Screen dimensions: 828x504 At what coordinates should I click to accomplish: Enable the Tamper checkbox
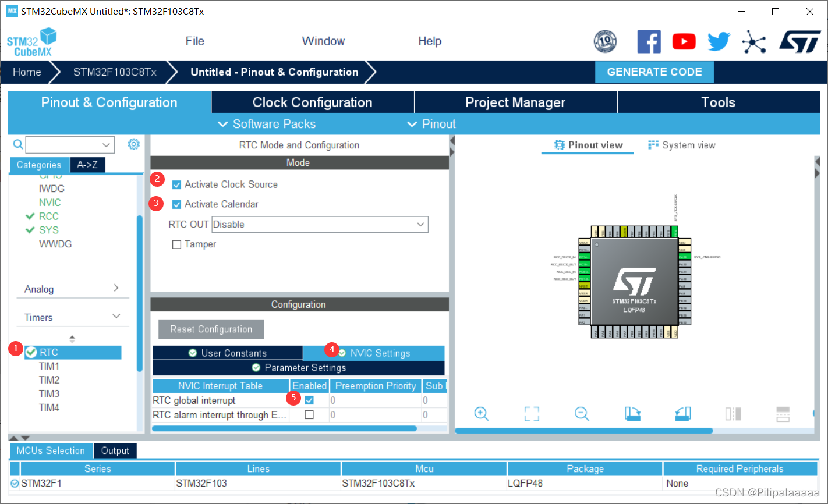pyautogui.click(x=176, y=244)
